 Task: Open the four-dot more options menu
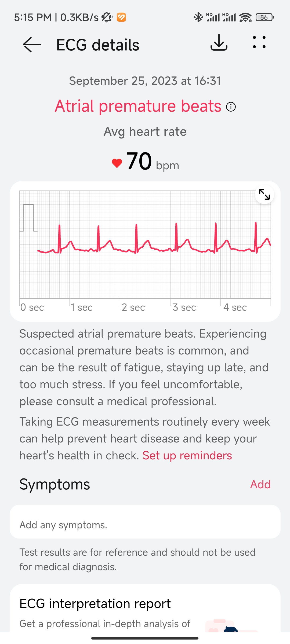(x=259, y=42)
